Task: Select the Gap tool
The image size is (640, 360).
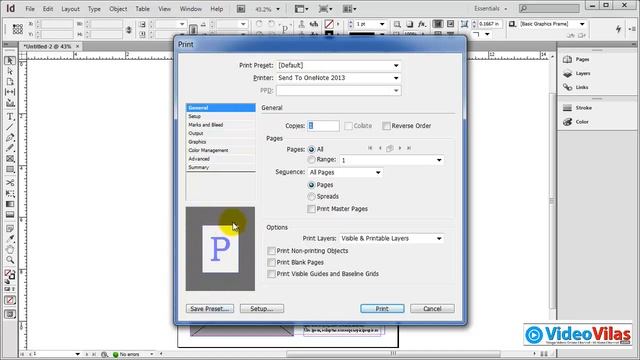Action: pos(10,92)
